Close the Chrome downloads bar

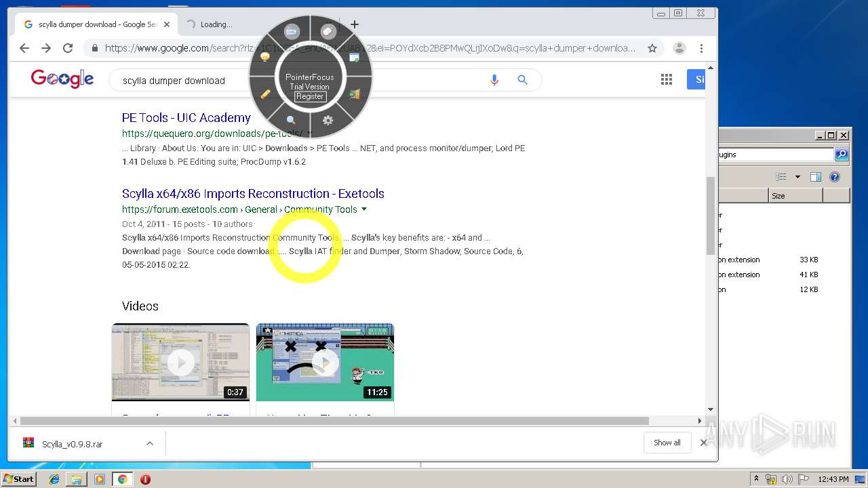click(x=703, y=443)
